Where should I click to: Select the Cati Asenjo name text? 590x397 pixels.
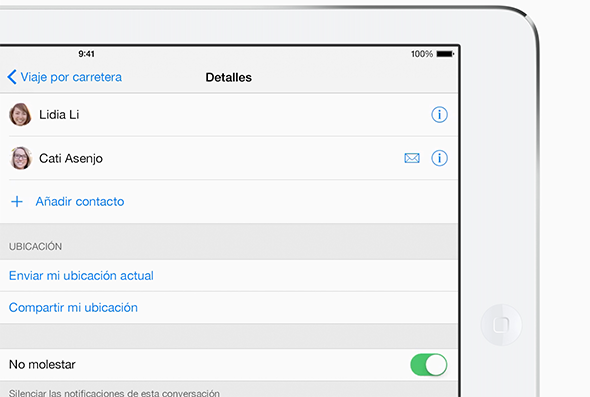(71, 158)
